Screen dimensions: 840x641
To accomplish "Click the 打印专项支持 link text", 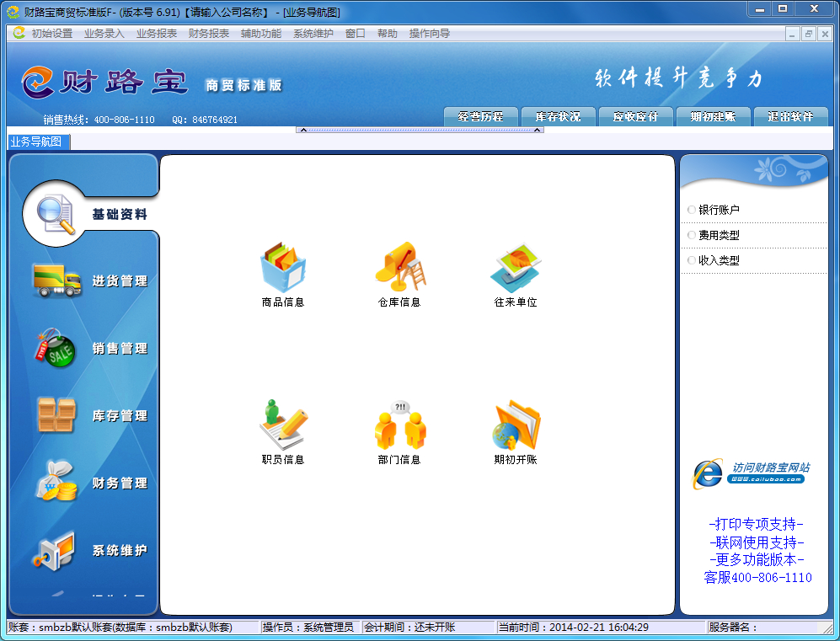I will point(756,524).
